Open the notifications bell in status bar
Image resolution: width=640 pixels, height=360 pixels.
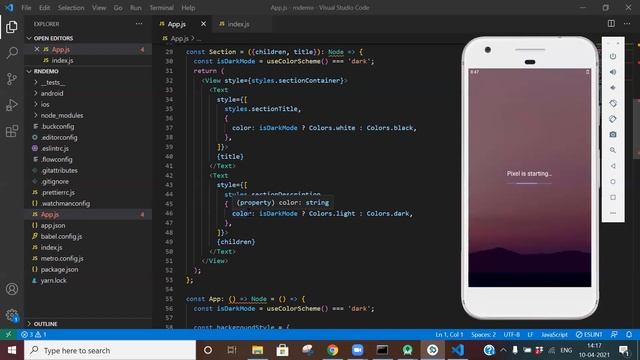click(629, 334)
